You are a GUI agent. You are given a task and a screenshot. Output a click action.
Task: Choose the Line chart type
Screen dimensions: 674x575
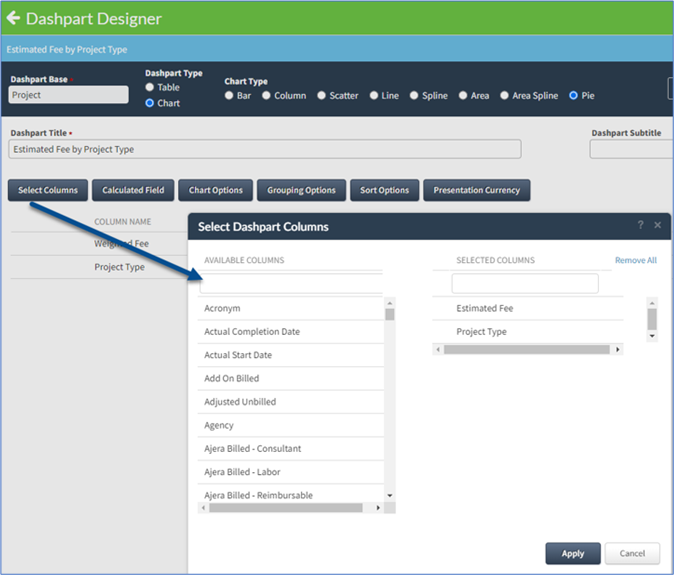[x=374, y=96]
